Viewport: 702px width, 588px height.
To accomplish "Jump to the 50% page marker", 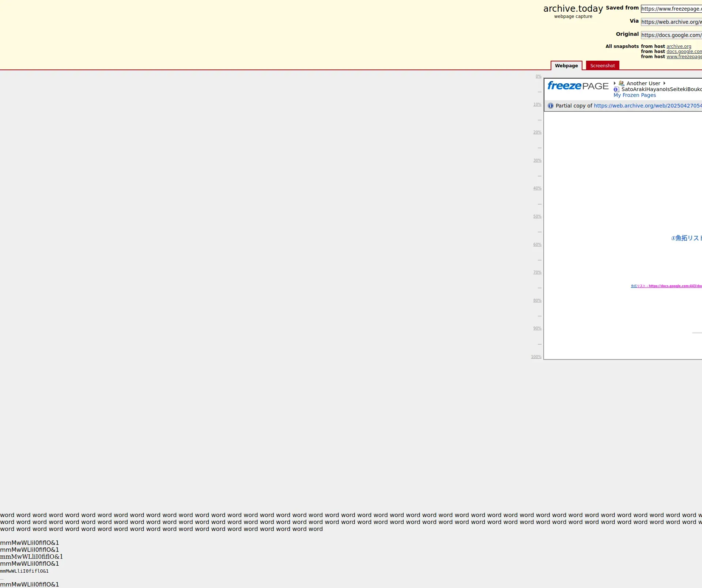I will 537,216.
